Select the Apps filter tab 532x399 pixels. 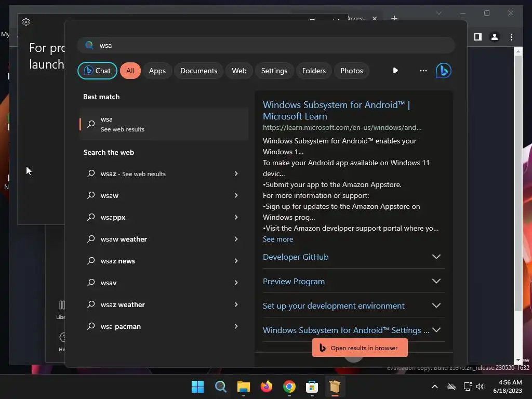coord(157,71)
